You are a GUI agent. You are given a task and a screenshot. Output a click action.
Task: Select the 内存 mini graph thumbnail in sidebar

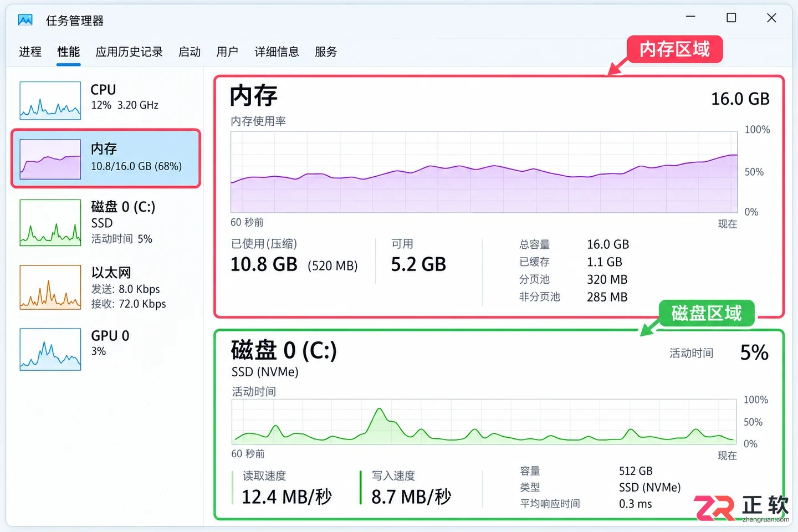50,159
